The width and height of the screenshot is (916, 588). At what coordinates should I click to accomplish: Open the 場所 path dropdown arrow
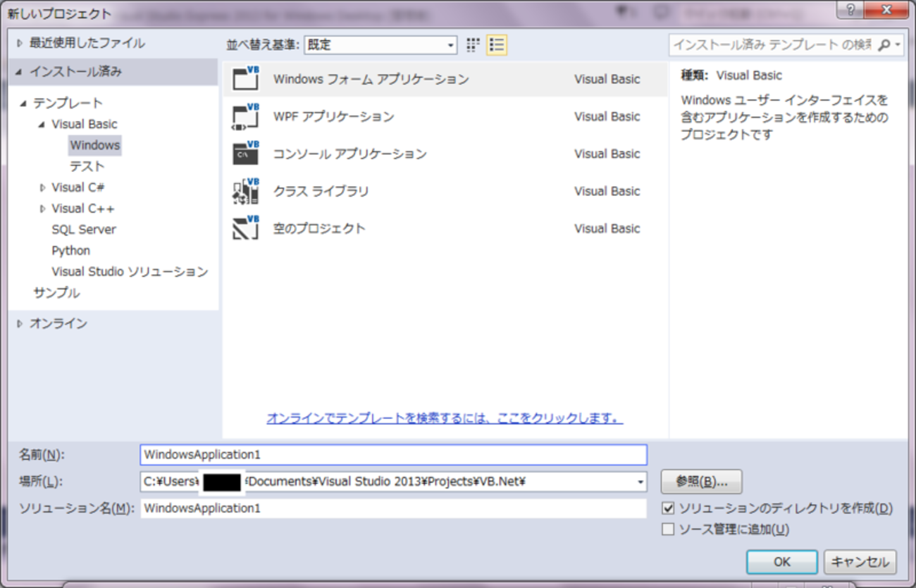pos(640,482)
